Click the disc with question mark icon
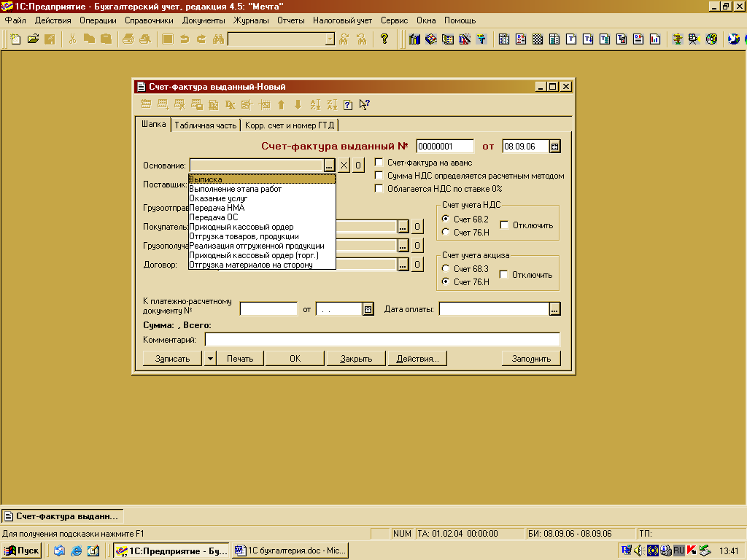The image size is (747, 560). coord(711,39)
